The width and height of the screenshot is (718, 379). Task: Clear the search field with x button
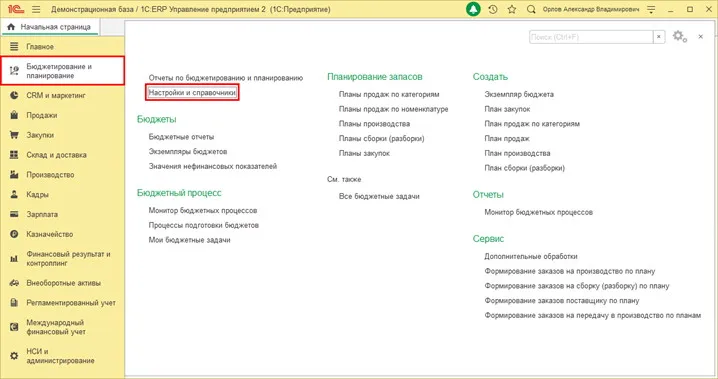pyautogui.click(x=659, y=37)
